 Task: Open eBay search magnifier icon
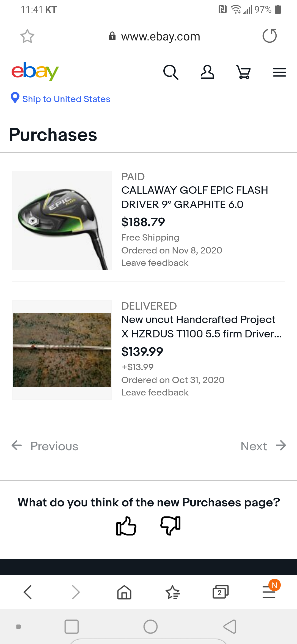[171, 72]
